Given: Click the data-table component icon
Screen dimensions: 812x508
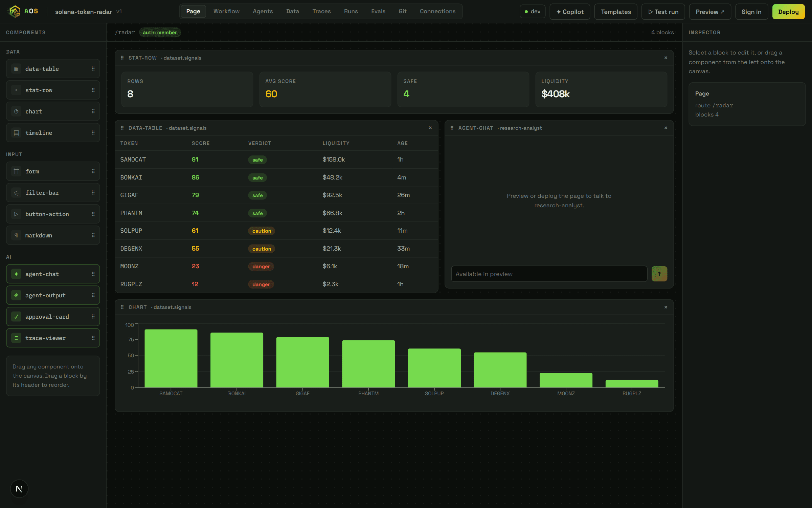Looking at the screenshot, I should (16, 69).
